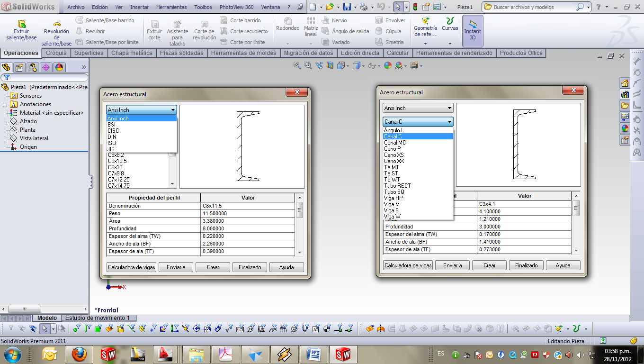Open Estudio de movimiento 1 tab
This screenshot has width=644, height=364.
click(x=98, y=318)
